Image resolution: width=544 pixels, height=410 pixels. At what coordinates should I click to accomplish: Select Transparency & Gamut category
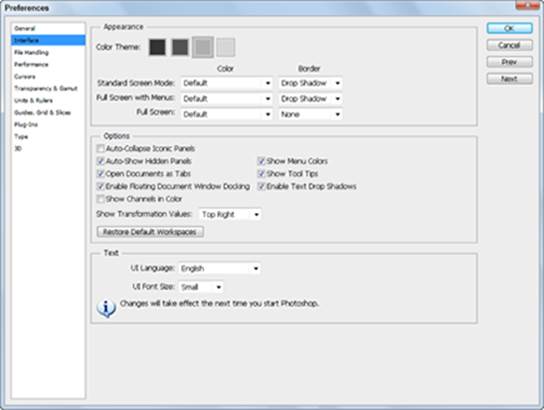tap(48, 88)
